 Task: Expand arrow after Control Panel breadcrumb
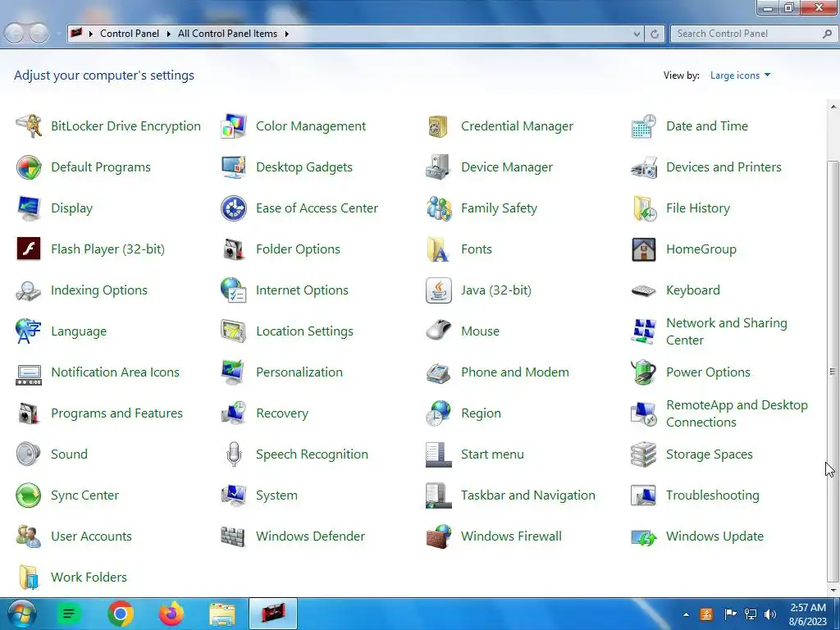click(x=168, y=34)
